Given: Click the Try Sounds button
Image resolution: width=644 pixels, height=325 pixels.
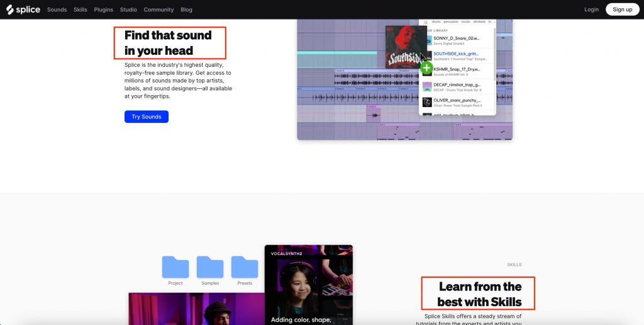Looking at the screenshot, I should (x=146, y=117).
